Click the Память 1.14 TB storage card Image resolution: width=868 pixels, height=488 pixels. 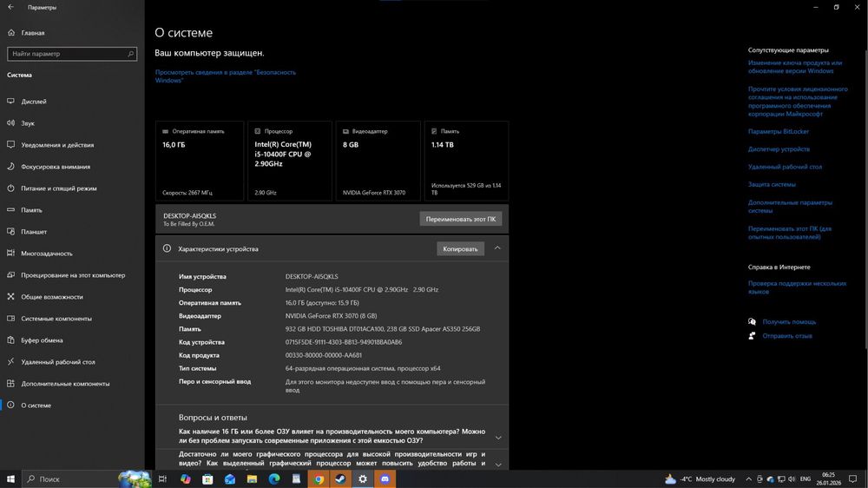[466, 161]
